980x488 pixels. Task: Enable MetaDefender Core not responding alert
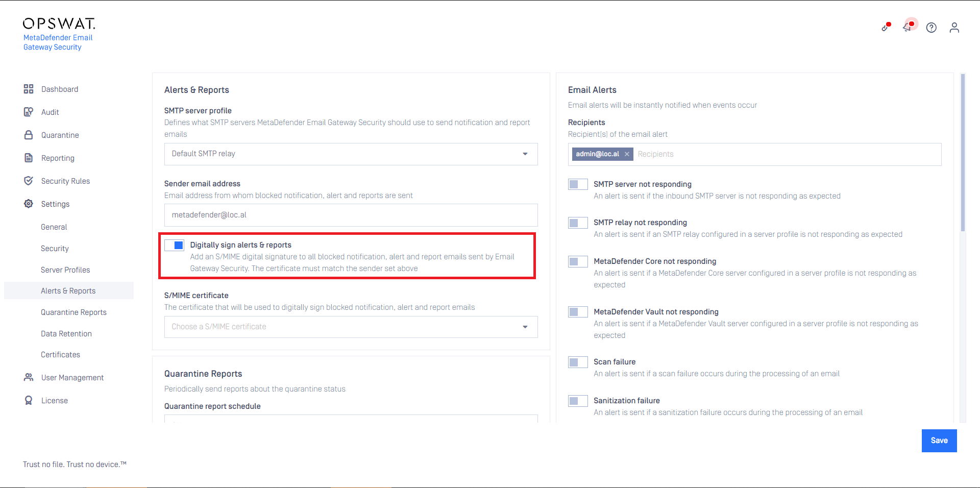coord(578,261)
